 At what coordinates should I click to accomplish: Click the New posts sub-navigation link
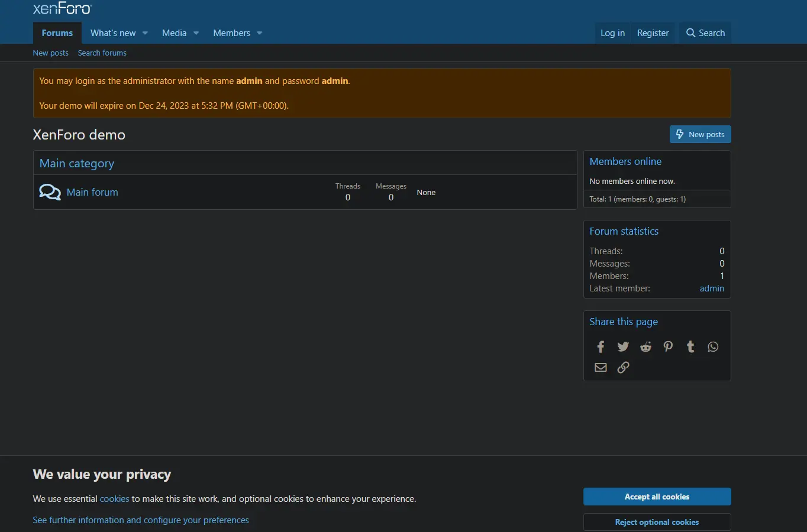(x=51, y=53)
